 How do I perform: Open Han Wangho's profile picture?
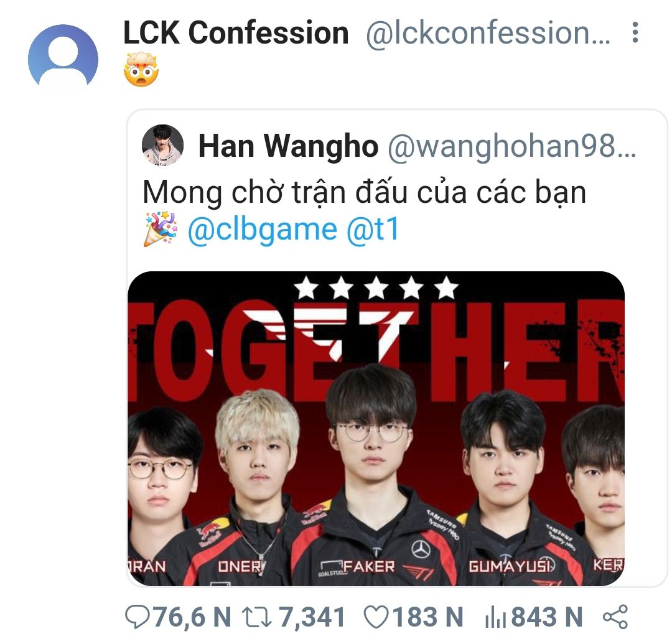tap(163, 146)
